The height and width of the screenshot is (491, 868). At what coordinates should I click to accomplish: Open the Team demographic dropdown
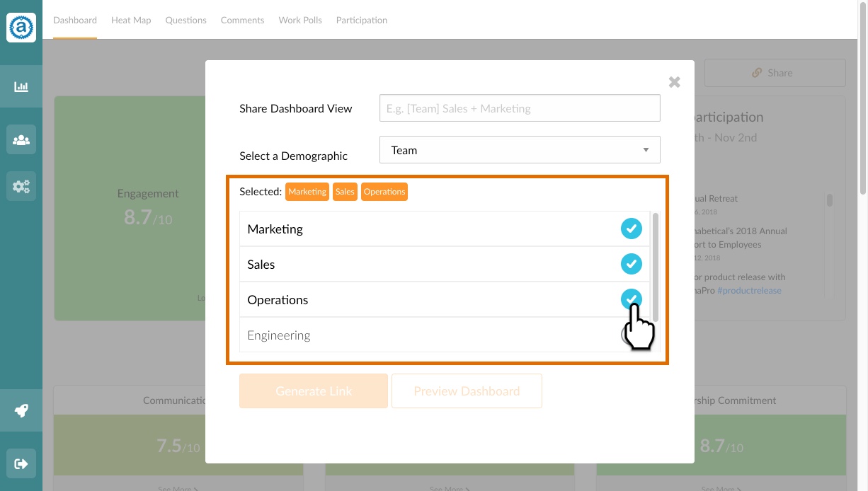[x=520, y=150]
